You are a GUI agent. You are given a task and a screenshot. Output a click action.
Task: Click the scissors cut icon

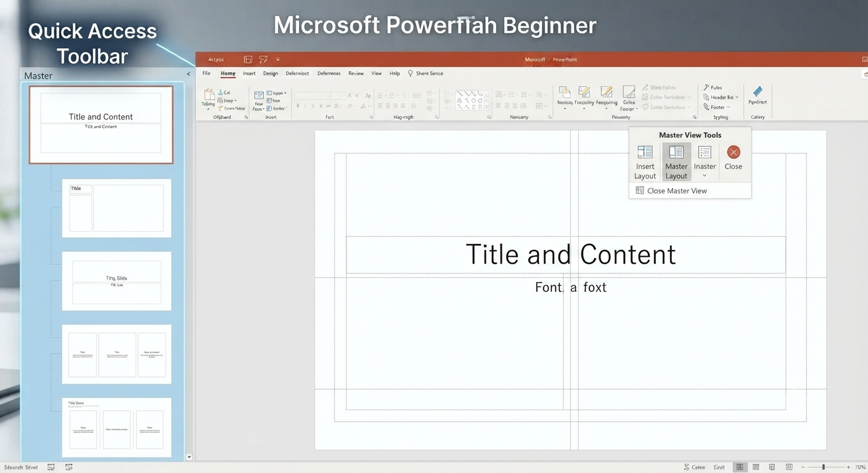219,92
